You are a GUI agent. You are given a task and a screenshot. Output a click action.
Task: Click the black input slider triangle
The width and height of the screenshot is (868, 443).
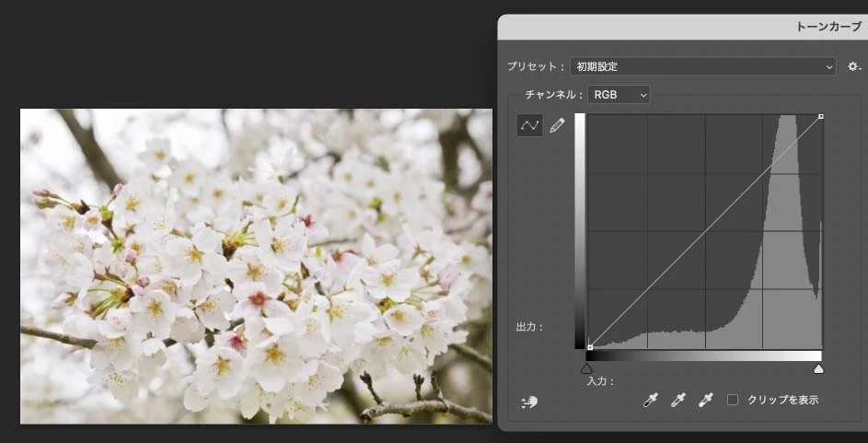(587, 368)
